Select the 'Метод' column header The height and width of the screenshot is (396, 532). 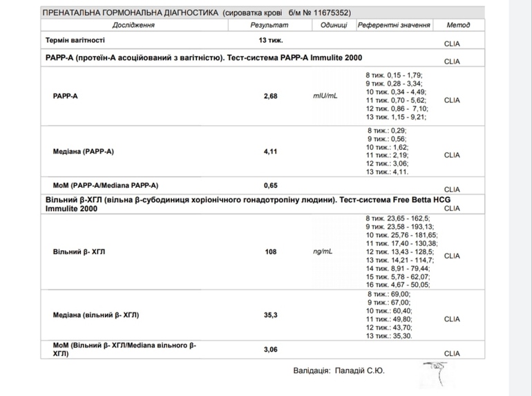(x=458, y=25)
